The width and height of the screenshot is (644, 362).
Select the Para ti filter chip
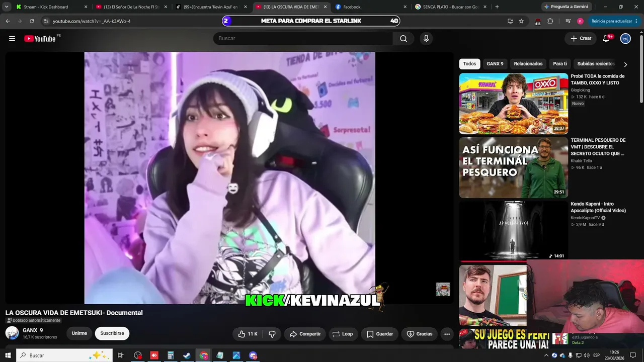560,64
